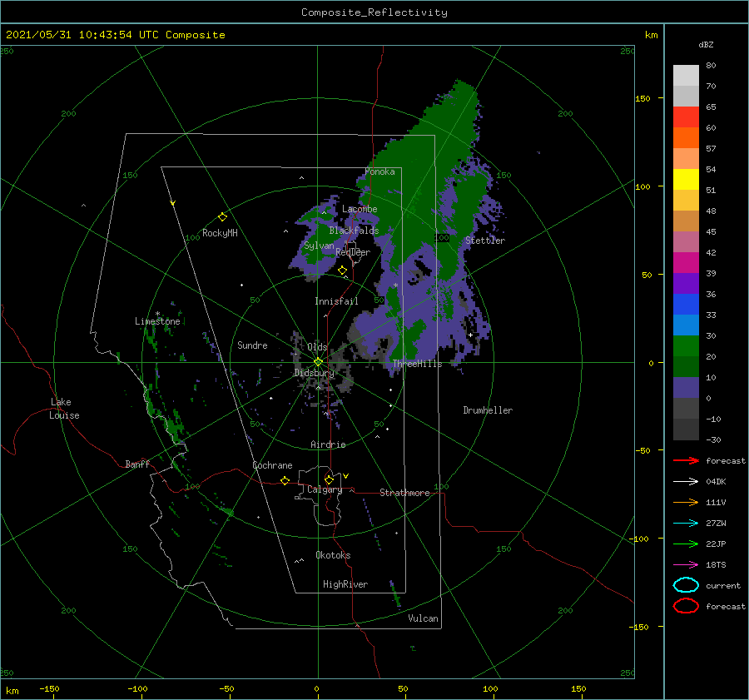Click the Drumheller city label
Screen dimensions: 749x700
[488, 410]
